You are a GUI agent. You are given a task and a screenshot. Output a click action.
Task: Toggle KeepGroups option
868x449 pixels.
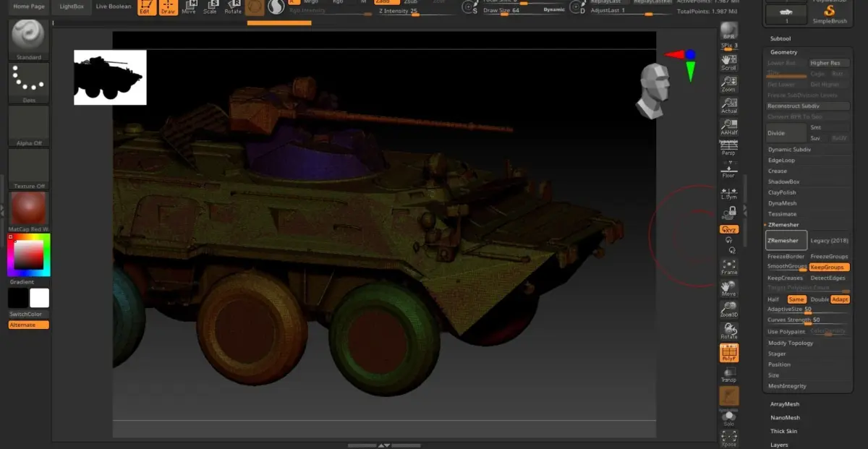[829, 267]
